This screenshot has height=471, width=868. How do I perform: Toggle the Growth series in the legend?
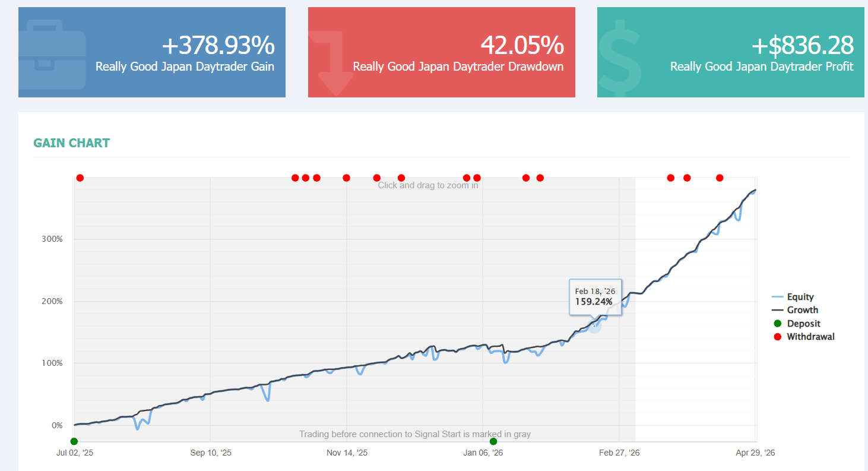tap(795, 310)
